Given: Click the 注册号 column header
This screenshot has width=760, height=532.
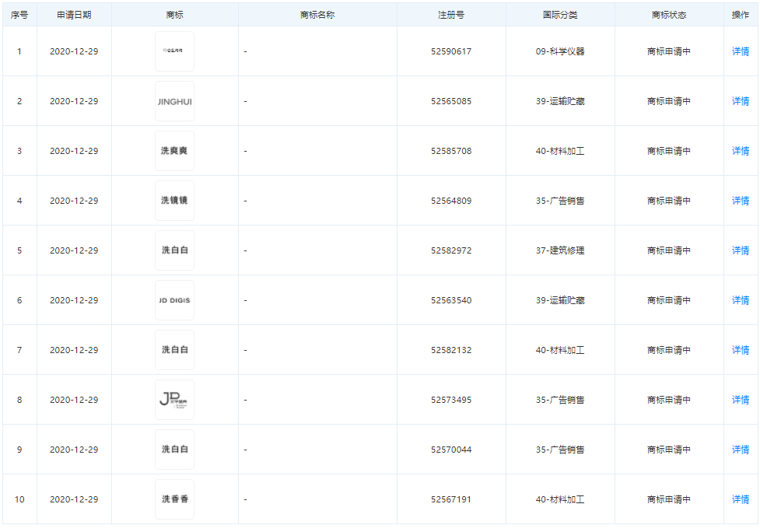Looking at the screenshot, I should 451,15.
